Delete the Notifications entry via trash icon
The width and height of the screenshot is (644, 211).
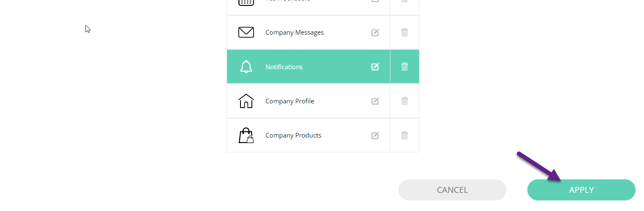coord(404,66)
